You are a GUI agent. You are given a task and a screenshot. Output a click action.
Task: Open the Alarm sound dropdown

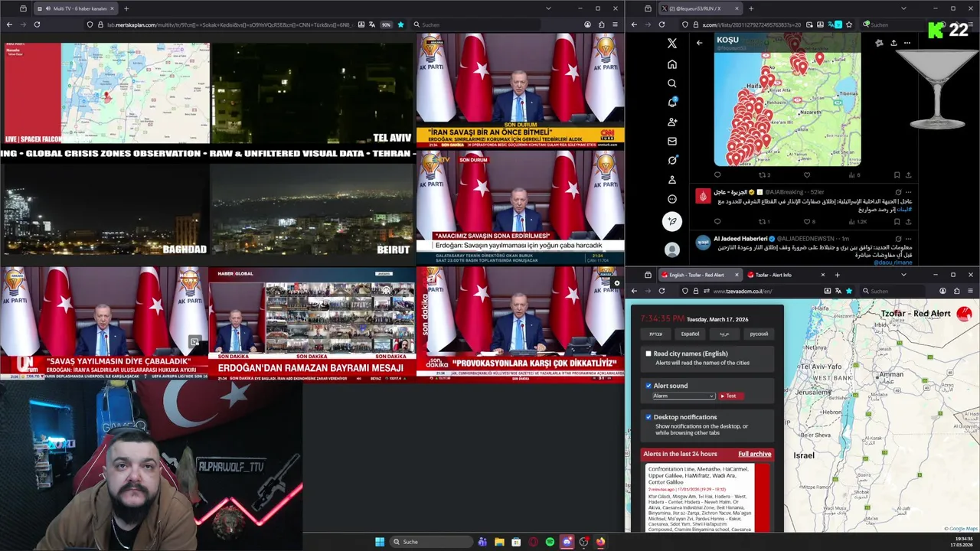683,396
